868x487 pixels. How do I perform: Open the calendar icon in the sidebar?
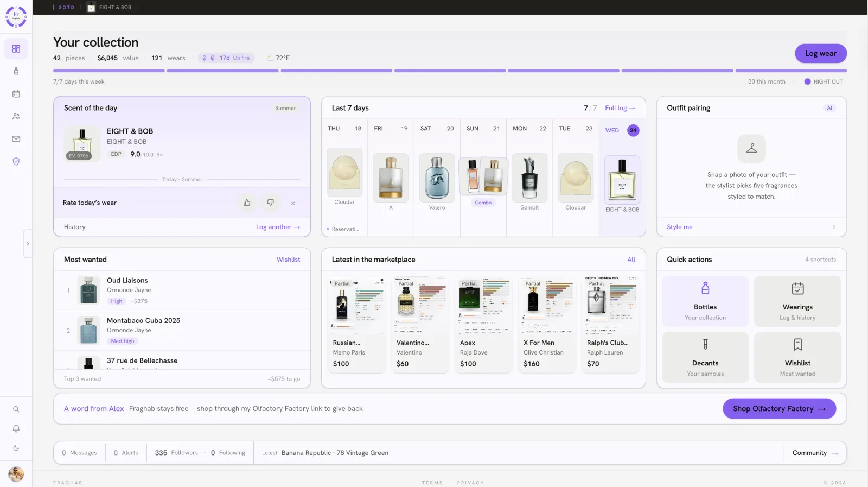pos(16,94)
